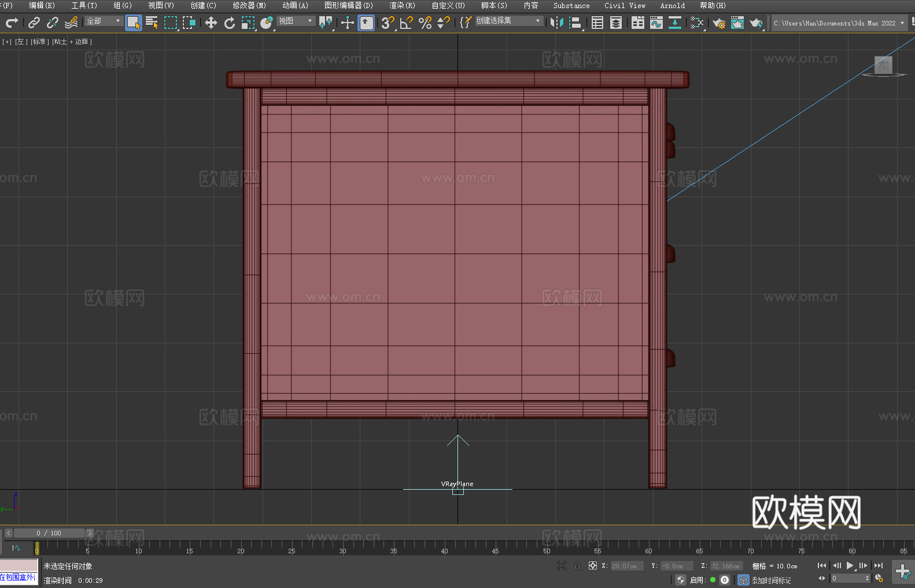
Task: Select the Rotate tool
Action: point(230,23)
